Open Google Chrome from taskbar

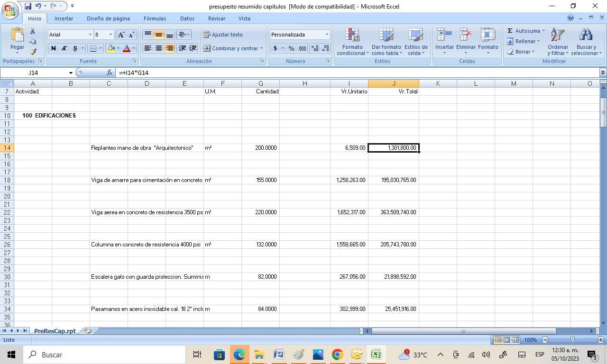point(337,355)
